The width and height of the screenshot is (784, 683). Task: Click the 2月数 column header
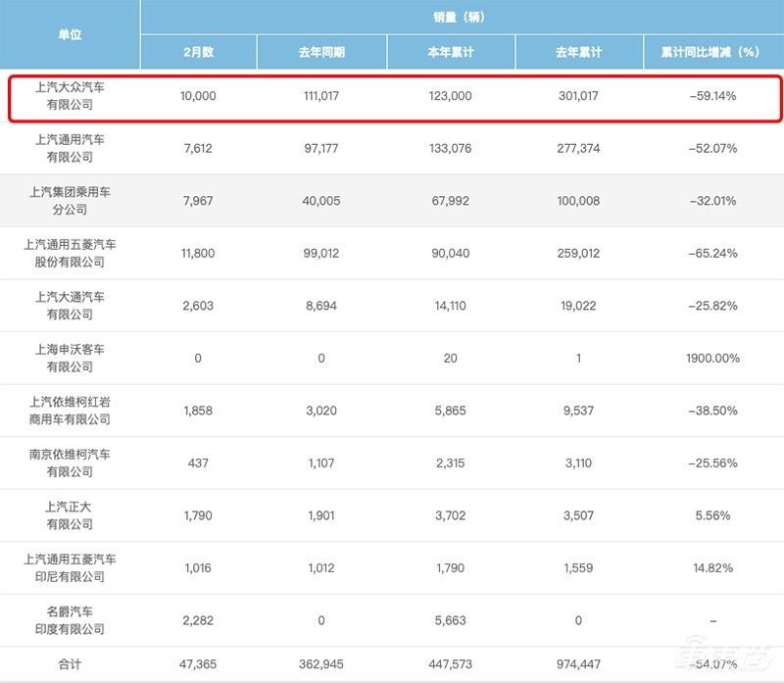click(x=199, y=48)
